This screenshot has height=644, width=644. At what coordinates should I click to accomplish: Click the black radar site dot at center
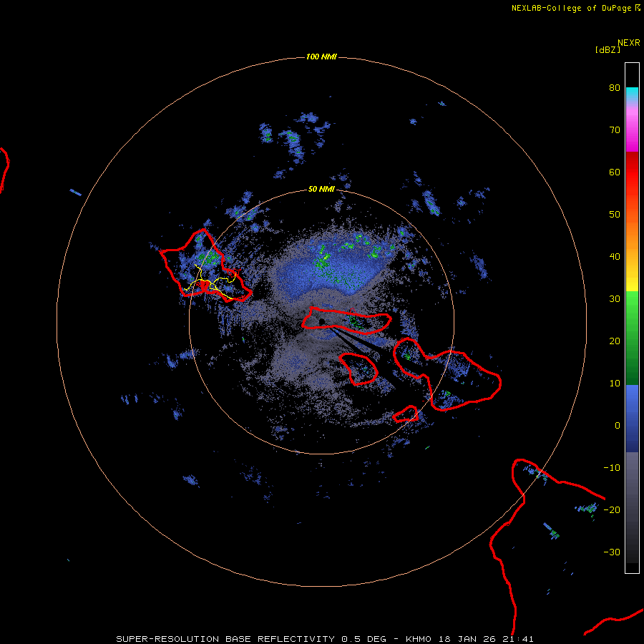coord(322,321)
